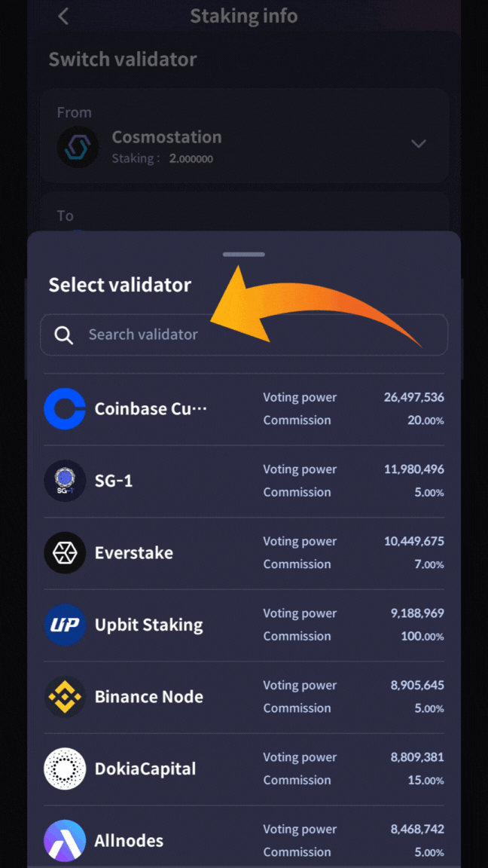
Task: Click the bottom sheet drag handle
Action: 243,255
